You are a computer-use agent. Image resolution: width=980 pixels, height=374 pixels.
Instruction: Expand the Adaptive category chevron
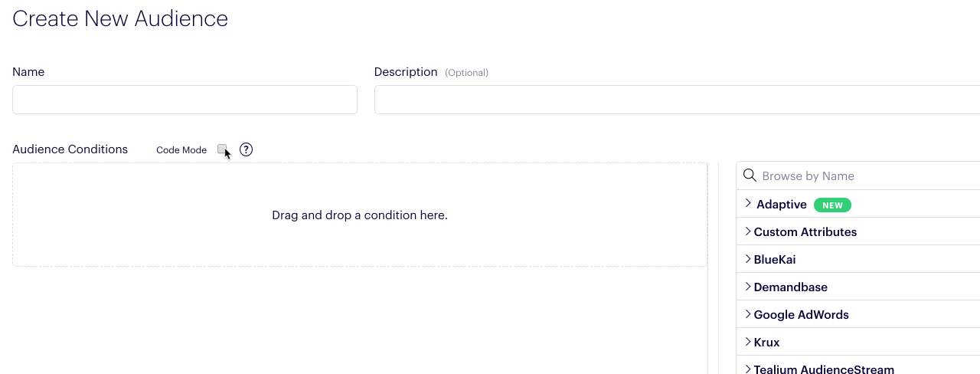point(748,204)
